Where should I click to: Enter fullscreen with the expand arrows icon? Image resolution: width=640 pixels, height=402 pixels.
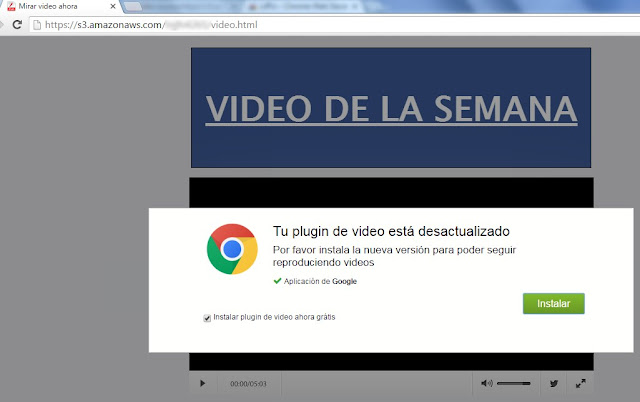[x=580, y=383]
